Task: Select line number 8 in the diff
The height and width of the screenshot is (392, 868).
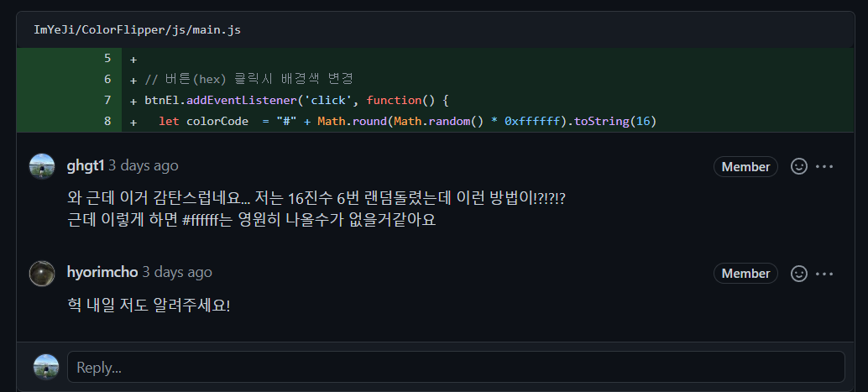Action: [x=107, y=121]
